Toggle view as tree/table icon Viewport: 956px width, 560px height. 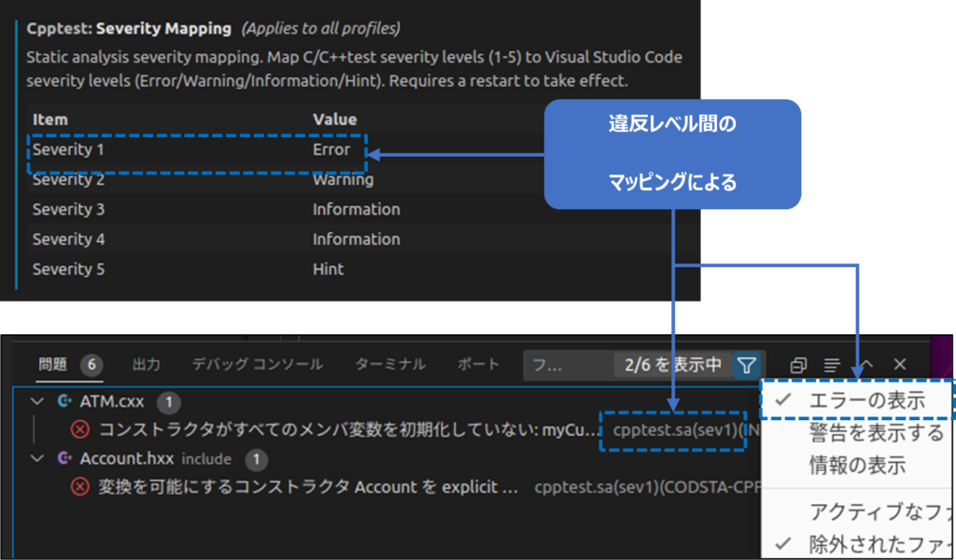pos(832,365)
